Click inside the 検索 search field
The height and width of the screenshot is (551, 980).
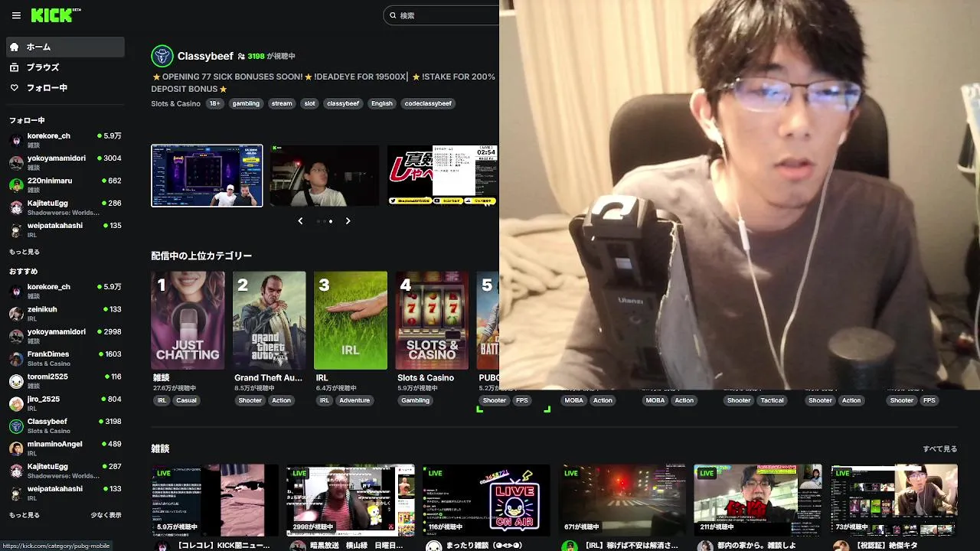(x=444, y=15)
